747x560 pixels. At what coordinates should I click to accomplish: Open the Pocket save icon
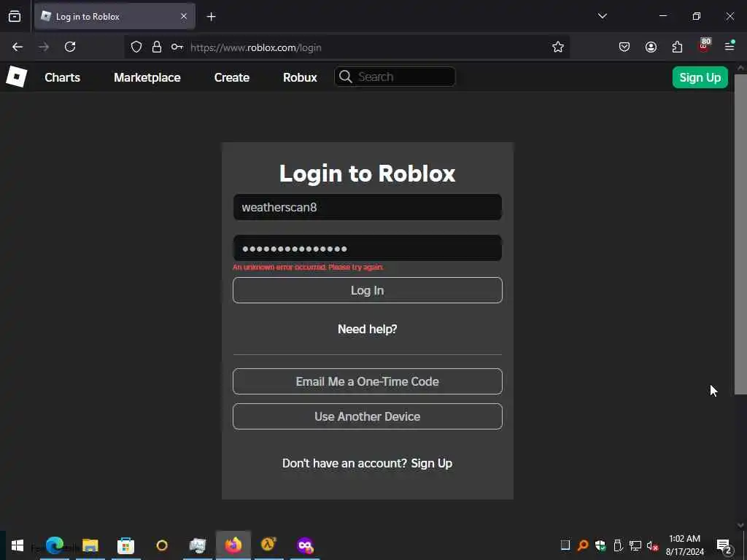624,47
